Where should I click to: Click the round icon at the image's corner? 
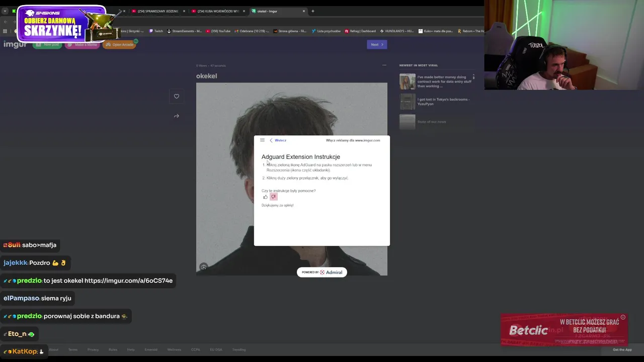pos(203,267)
